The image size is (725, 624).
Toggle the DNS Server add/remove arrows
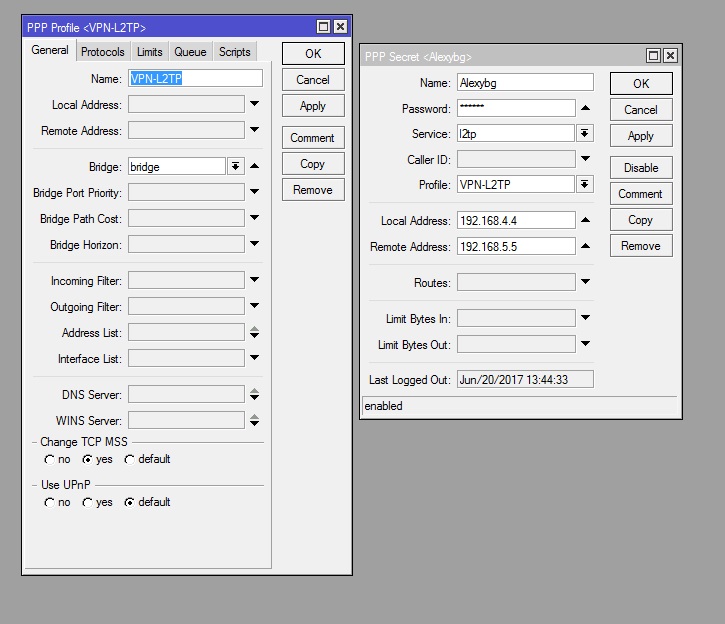click(254, 395)
